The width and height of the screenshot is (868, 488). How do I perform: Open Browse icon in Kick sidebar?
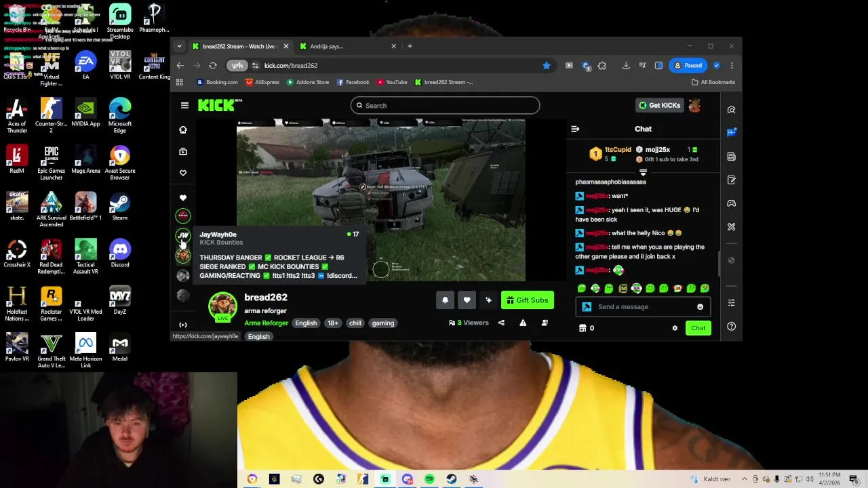[183, 152]
